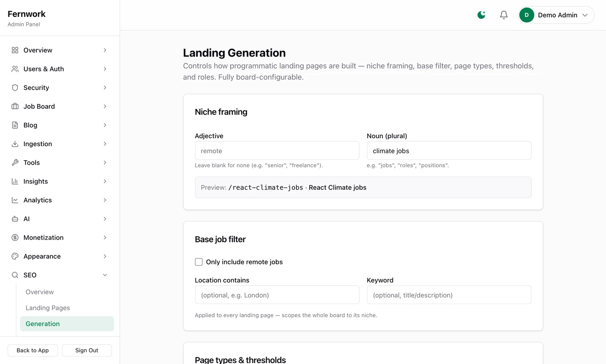Expand the Users & Auth chevron
Image resolution: width=606 pixels, height=364 pixels.
(105, 69)
